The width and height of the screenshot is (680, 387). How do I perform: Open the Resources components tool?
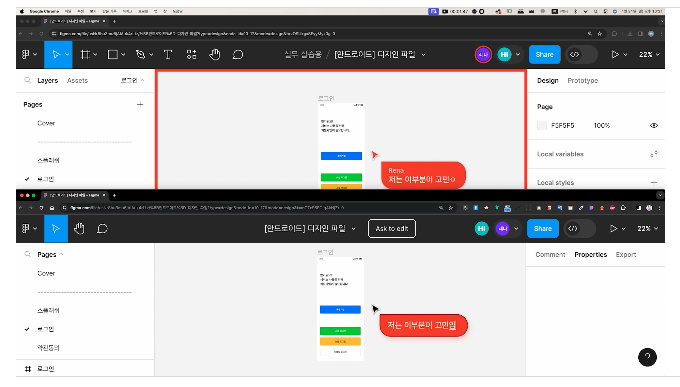point(191,55)
